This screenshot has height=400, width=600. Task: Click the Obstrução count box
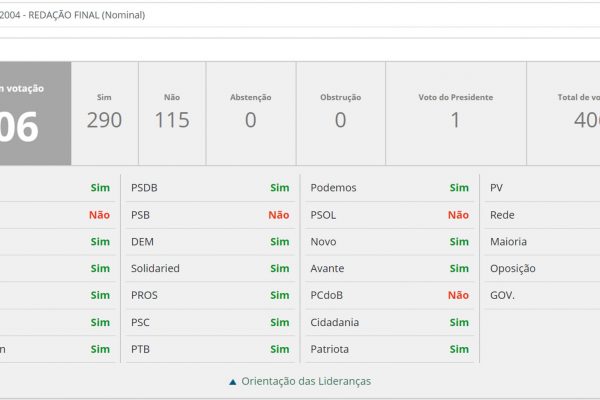click(340, 113)
